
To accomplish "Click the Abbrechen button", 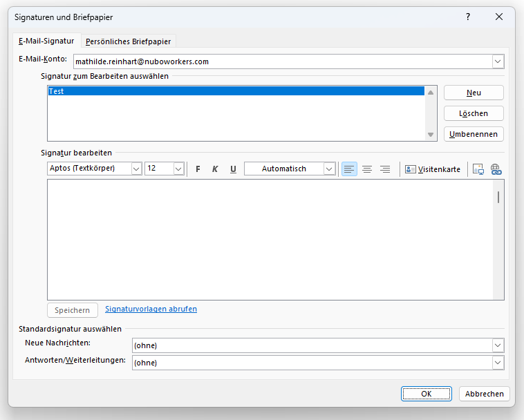I will click(x=484, y=394).
